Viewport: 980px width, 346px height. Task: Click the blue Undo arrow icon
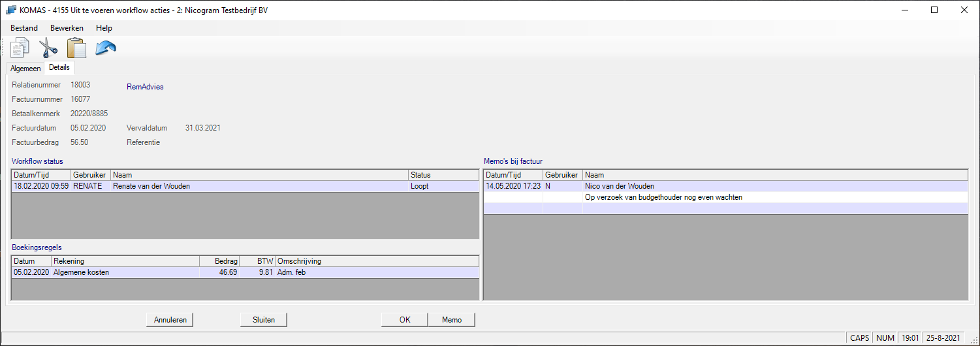coord(105,48)
